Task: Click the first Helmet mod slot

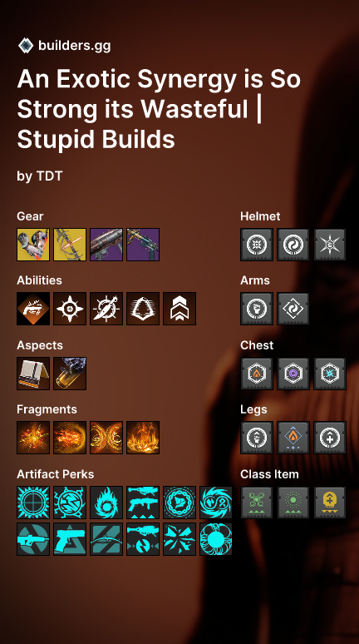Action: coord(257,245)
